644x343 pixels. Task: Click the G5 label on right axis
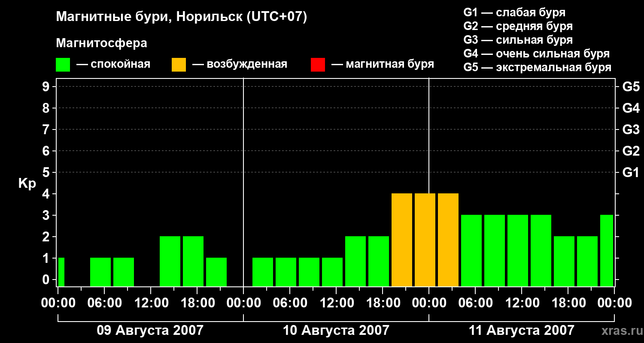(631, 87)
